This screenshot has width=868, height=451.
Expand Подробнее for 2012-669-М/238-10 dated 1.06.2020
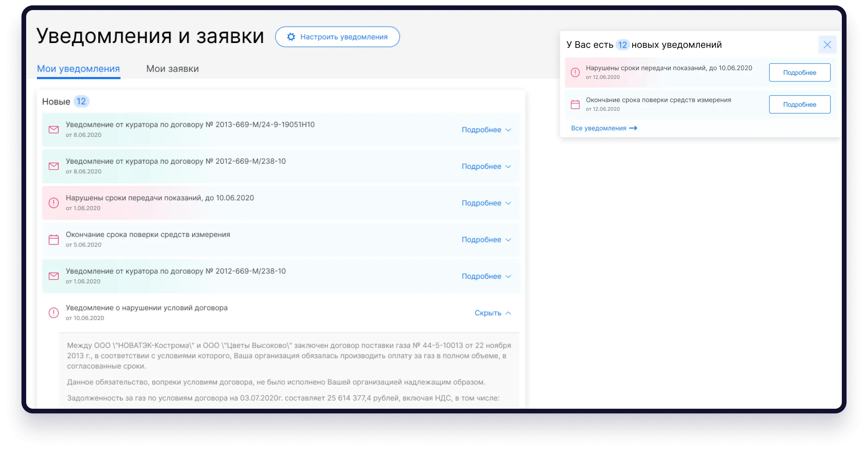coord(486,276)
